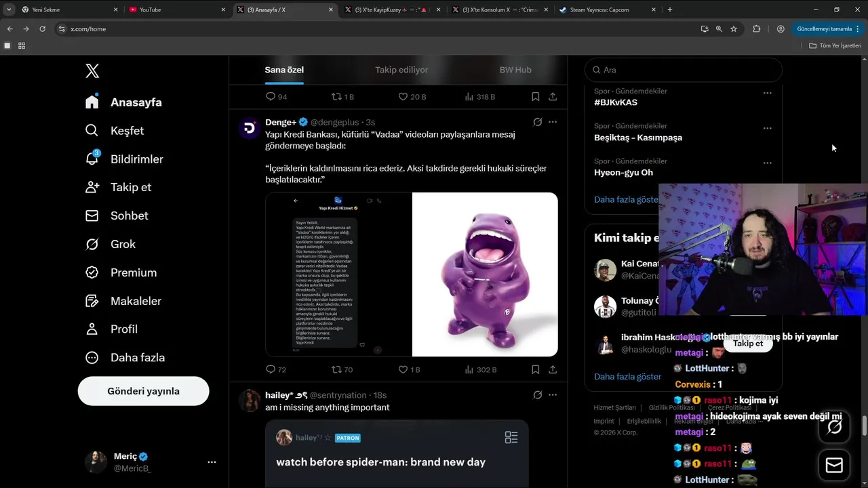The image size is (868, 488).
Task: Open Tüm Yer İşaretleri bookmarks folder
Action: [x=835, y=45]
